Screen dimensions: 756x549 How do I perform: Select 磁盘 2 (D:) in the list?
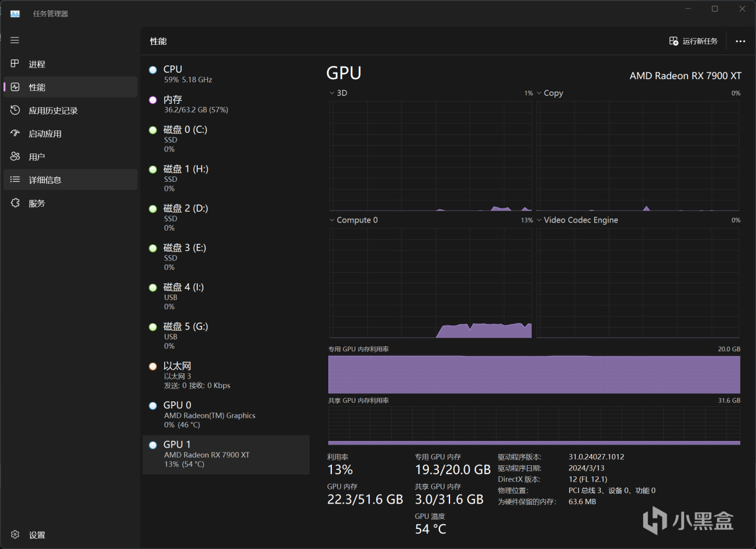pos(226,218)
